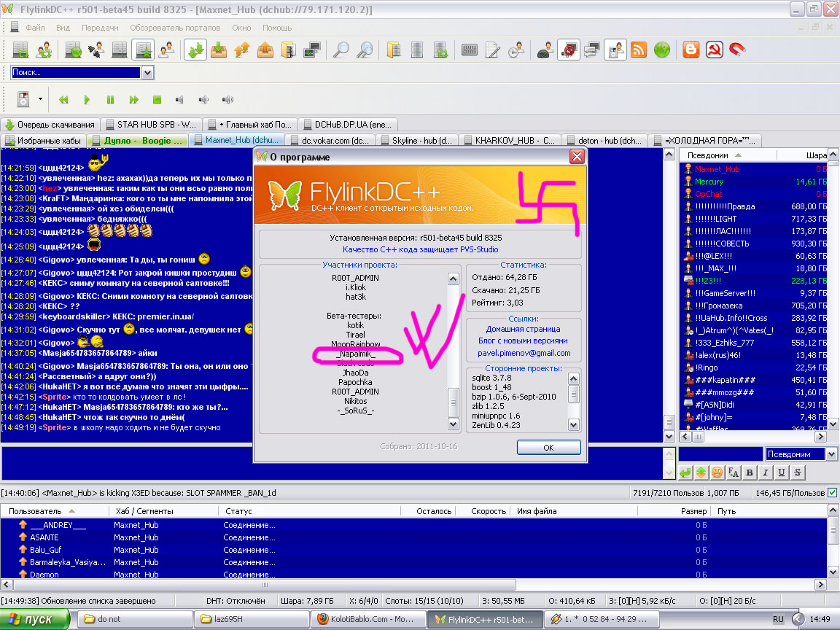Click the speed limiter gauge icon
Image resolution: width=840 pixels, height=630 pixels.
[x=545, y=50]
